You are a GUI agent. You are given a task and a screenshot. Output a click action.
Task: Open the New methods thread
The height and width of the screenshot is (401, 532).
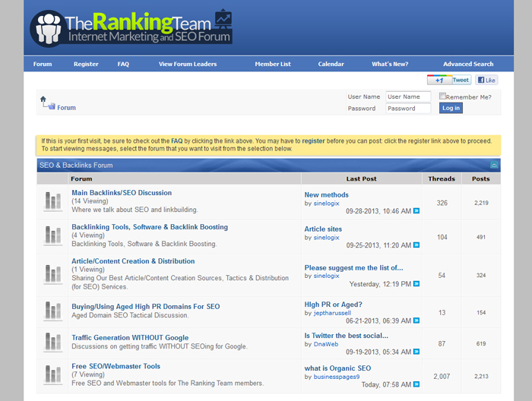click(326, 194)
